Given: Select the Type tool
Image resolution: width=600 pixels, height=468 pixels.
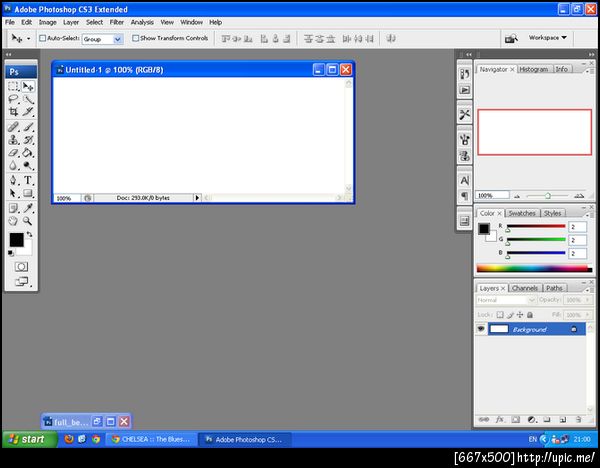Looking at the screenshot, I should click(28, 180).
